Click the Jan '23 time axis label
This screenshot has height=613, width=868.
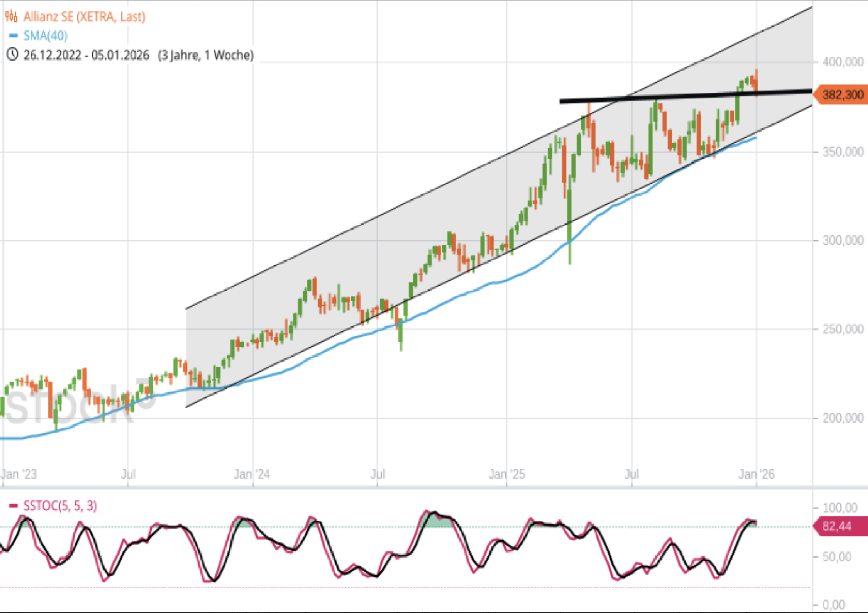[19, 474]
